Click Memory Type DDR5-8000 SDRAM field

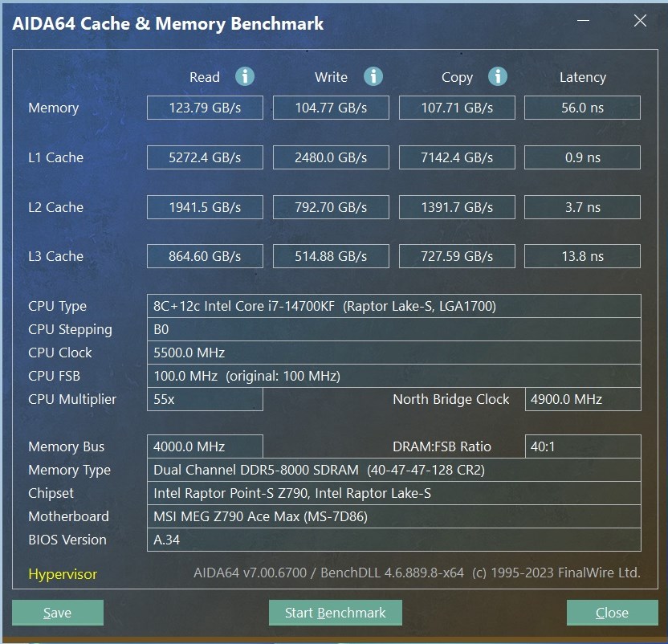[394, 470]
